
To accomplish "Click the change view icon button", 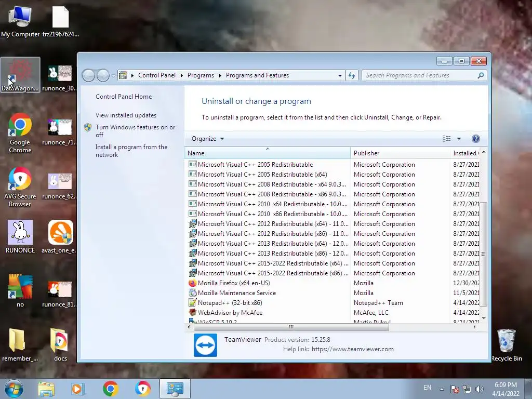I will pos(446,138).
